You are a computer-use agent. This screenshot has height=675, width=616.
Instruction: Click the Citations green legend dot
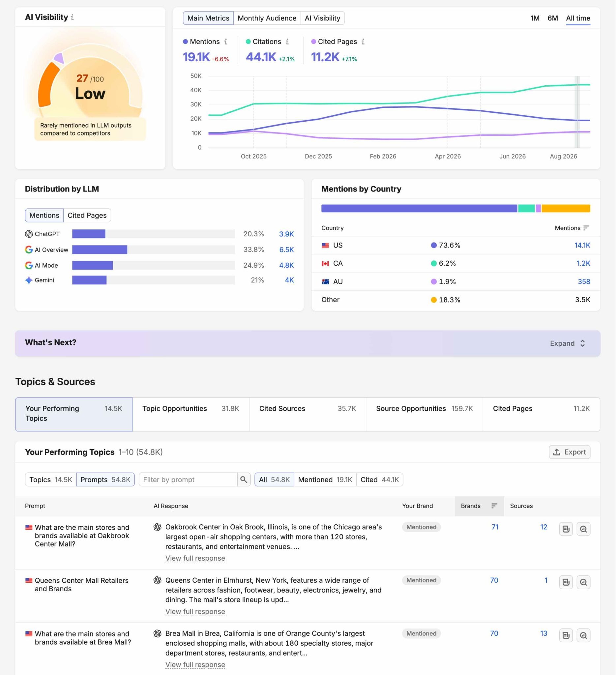[248, 42]
